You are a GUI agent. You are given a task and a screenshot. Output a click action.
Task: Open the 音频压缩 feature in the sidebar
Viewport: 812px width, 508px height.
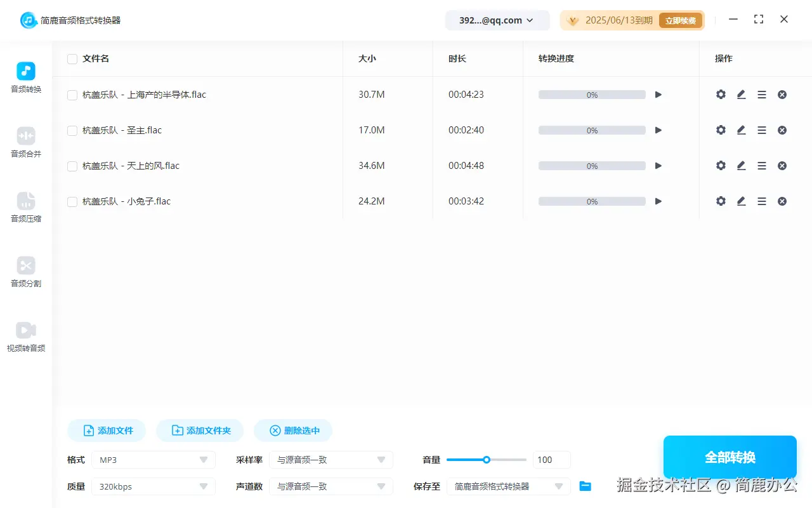[x=25, y=207]
